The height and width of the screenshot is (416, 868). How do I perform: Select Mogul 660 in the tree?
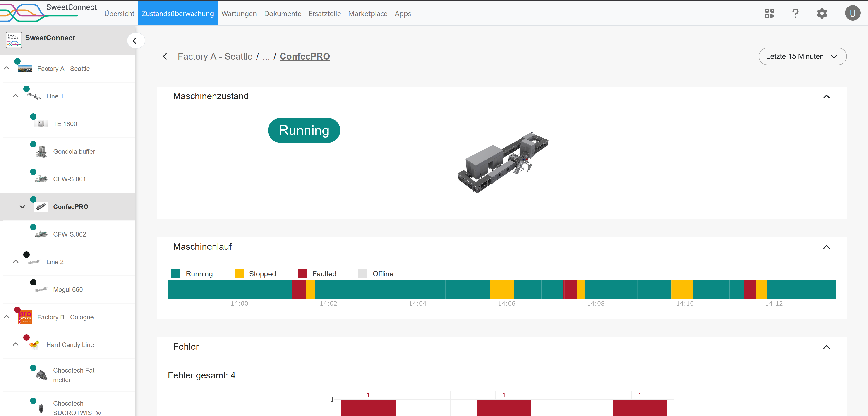(68, 289)
